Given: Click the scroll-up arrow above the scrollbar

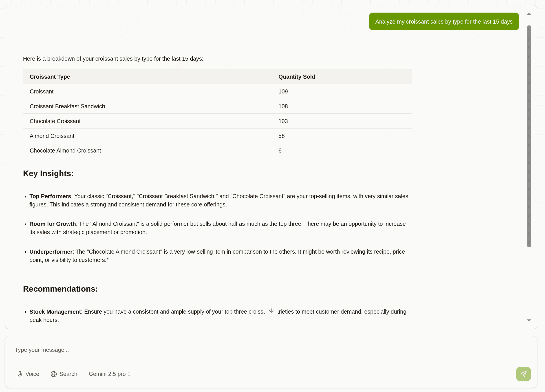Looking at the screenshot, I should tap(529, 14).
